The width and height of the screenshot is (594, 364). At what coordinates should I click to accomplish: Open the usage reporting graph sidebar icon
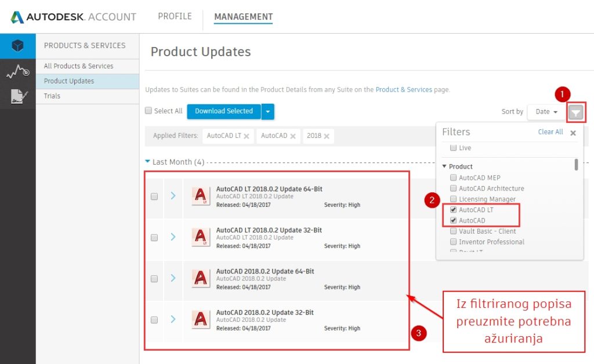point(17,72)
